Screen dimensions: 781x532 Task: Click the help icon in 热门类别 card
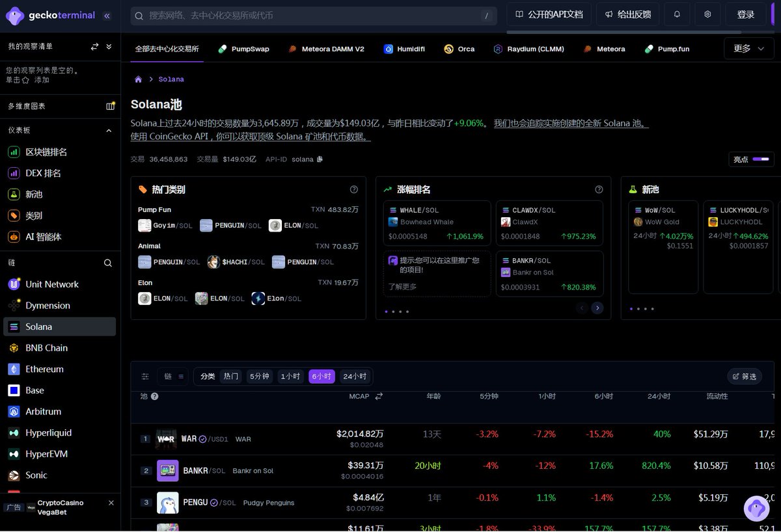[353, 190]
